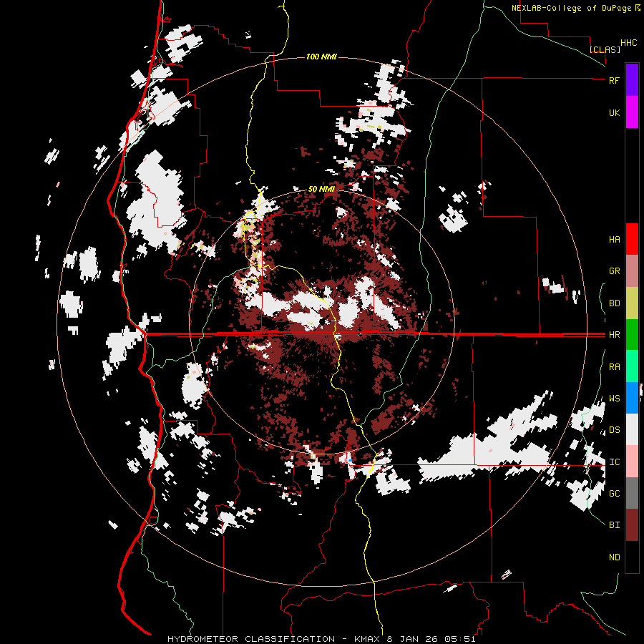The width and height of the screenshot is (644, 644).
Task: Click the white DS legend swatch
Action: (x=632, y=429)
